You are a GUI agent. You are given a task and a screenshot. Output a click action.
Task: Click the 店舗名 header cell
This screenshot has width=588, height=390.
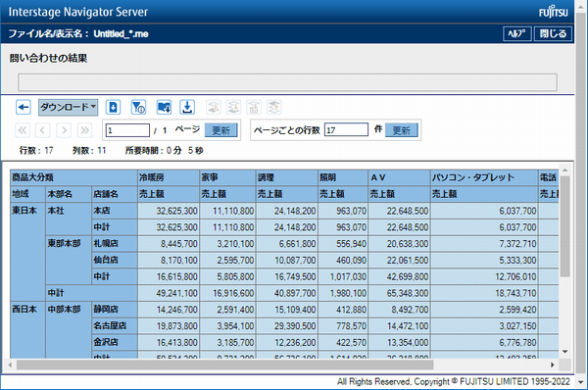coord(115,194)
